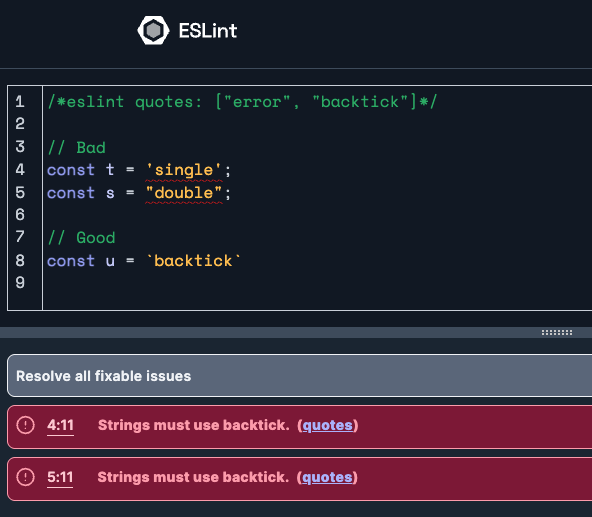Screen dimensions: 592x517
Task: Click the Resolve all fixable issues button
Action: coord(299,376)
